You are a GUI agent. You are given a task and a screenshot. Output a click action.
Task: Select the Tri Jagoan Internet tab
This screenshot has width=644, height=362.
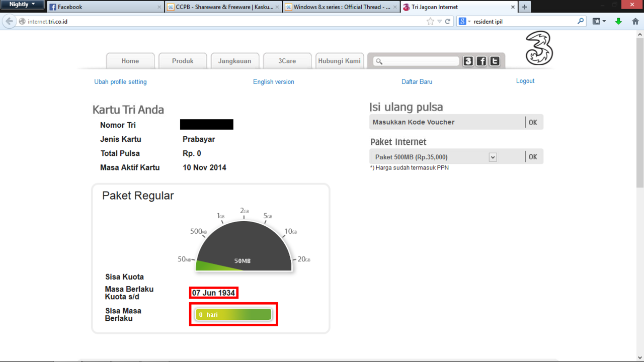459,7
